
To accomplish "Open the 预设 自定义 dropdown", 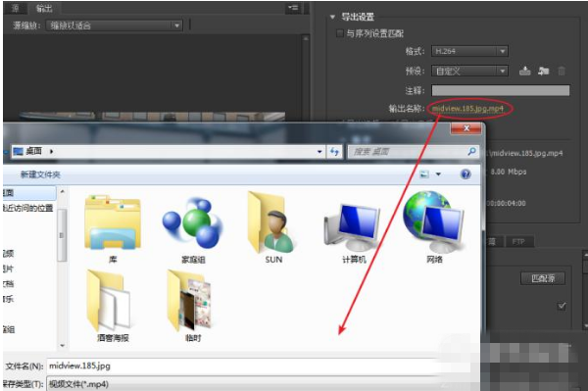I will (469, 71).
